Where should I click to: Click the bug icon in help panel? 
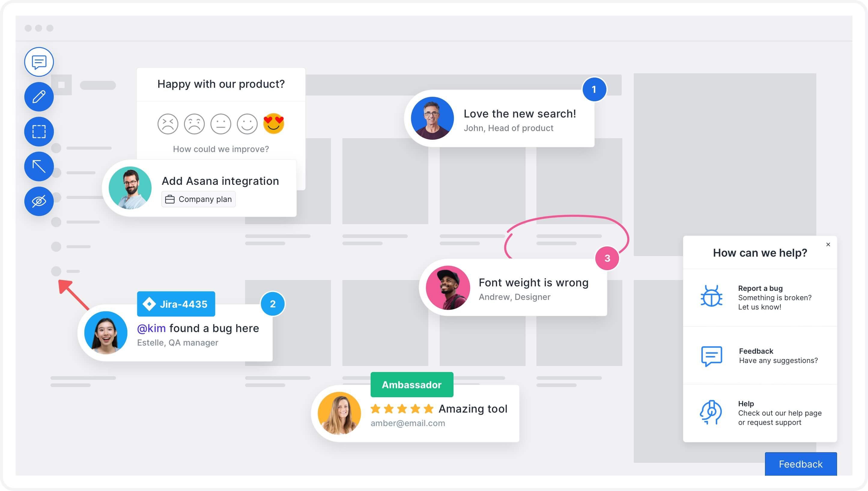point(711,296)
